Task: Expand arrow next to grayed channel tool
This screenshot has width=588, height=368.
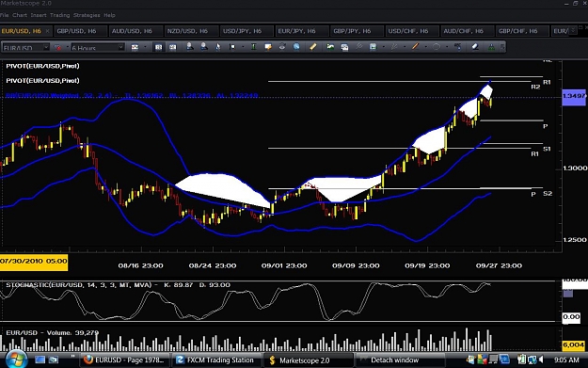Action: (405, 47)
